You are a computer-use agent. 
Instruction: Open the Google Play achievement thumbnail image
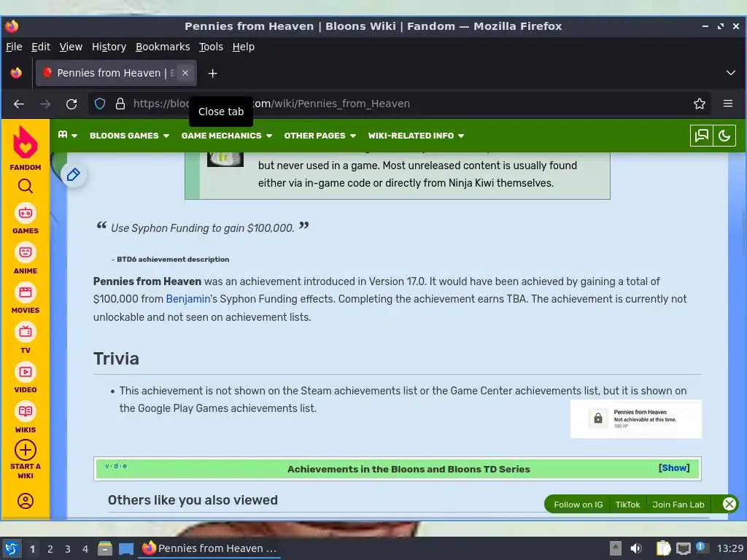(x=636, y=419)
